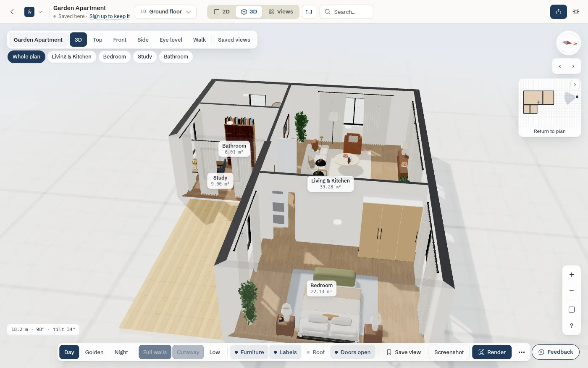This screenshot has width=588, height=368.
Task: Toggle Roof visibility
Action: point(315,352)
